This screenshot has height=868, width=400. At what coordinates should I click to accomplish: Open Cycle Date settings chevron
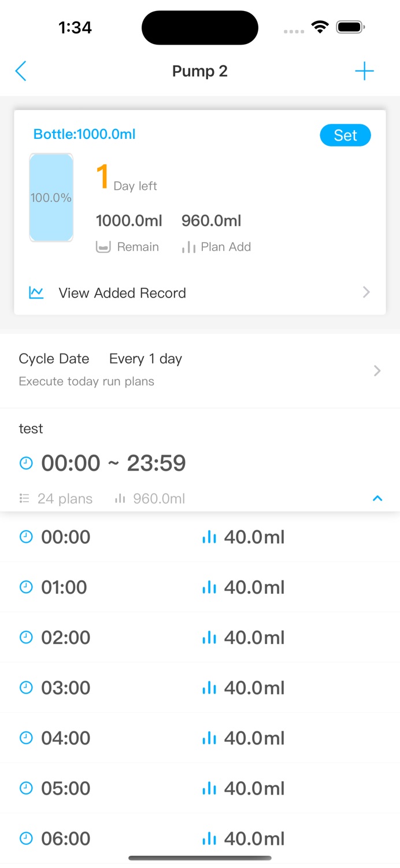pyautogui.click(x=377, y=371)
